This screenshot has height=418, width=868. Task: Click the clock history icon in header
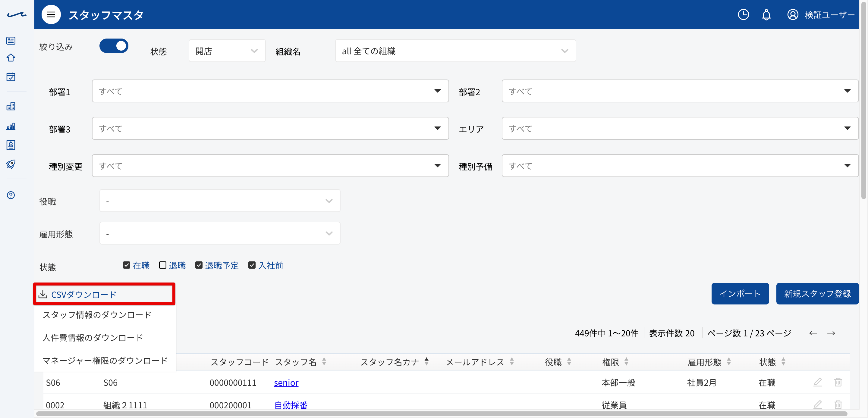(743, 14)
